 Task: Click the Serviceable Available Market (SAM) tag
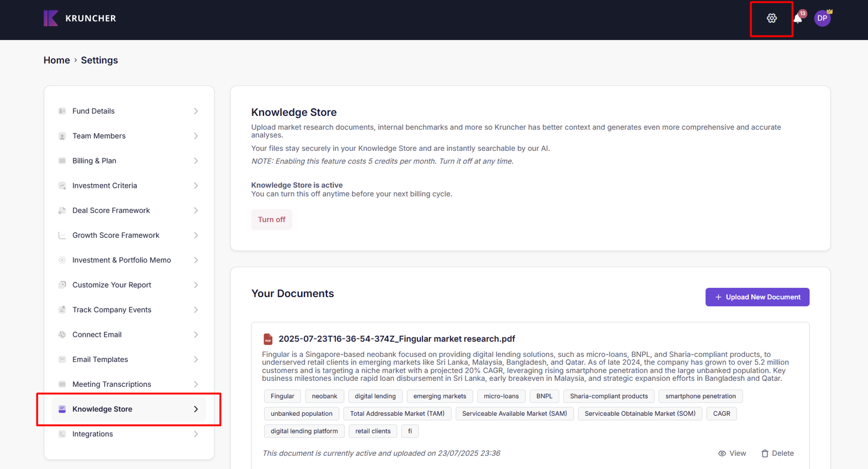tap(514, 413)
